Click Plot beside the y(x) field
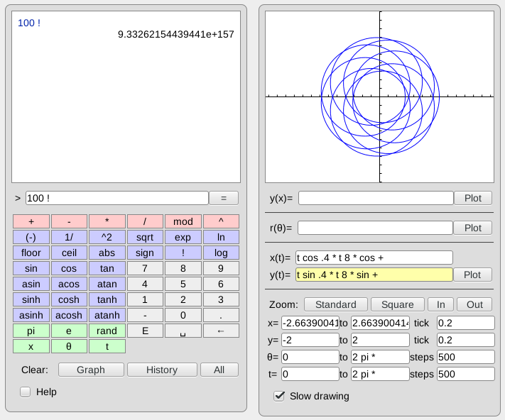 [x=473, y=198]
